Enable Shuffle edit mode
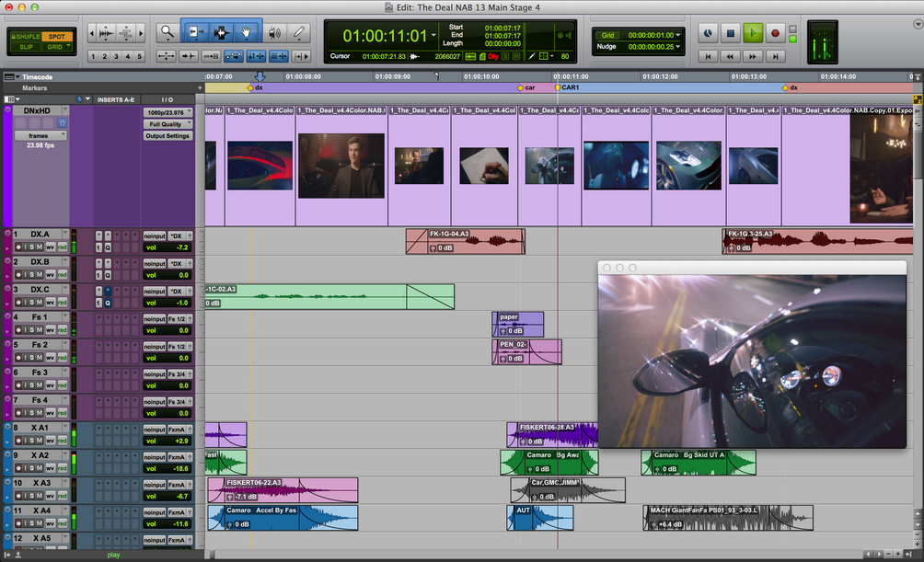This screenshot has height=562, width=924. 26,36
